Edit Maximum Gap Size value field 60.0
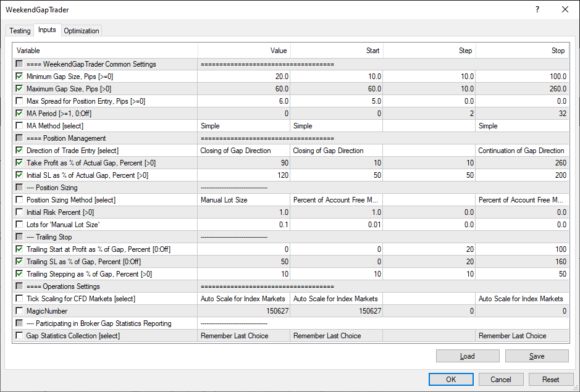 244,89
